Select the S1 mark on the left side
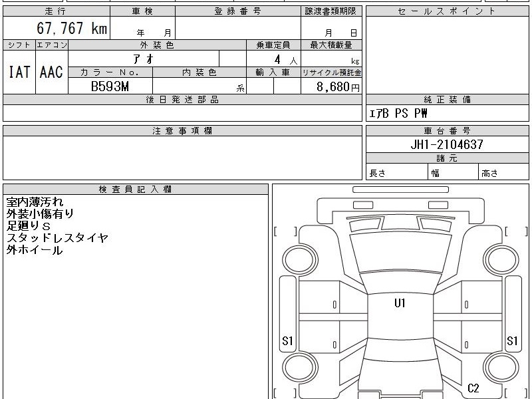Screen dimensions: 532x399 click(287, 342)
